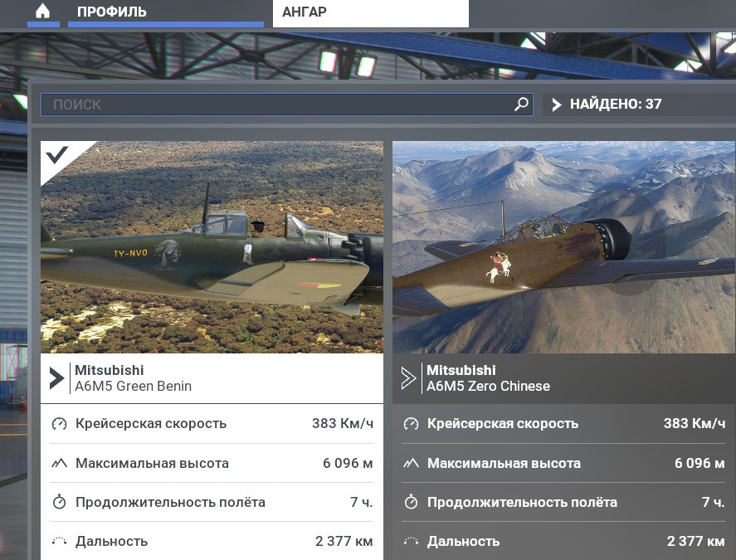
Task: Focus the ПОИСК search field
Action: [287, 105]
